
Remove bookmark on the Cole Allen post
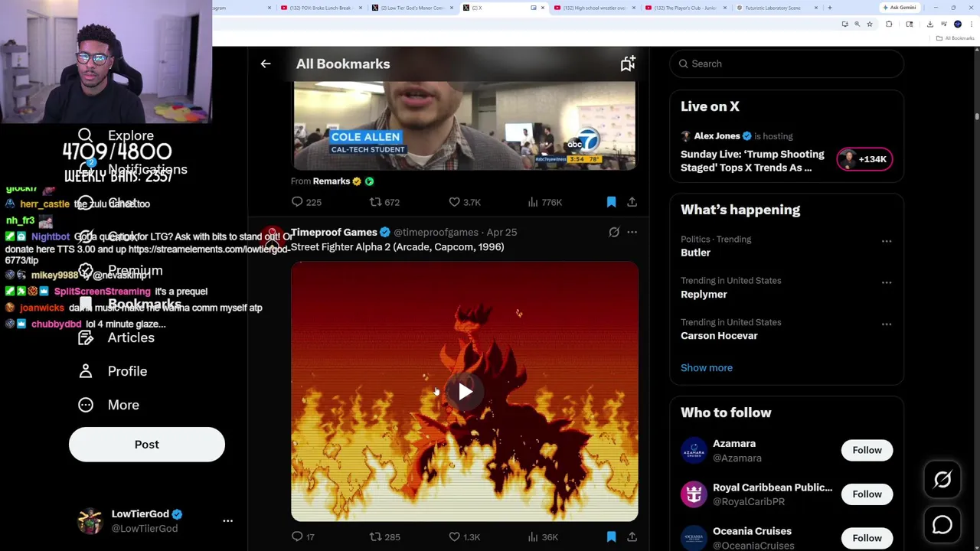pos(611,202)
